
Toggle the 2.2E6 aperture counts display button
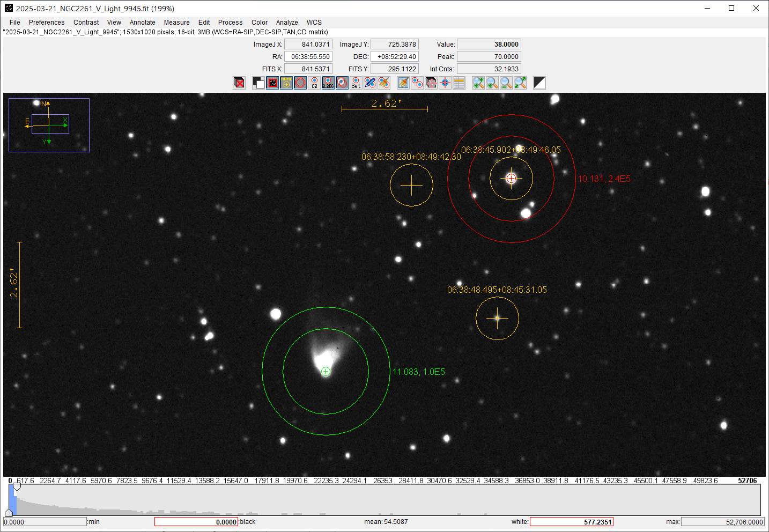(x=328, y=83)
